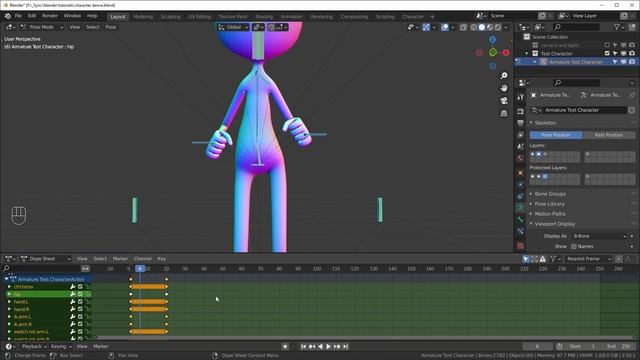This screenshot has height=360, width=640.
Task: Jump to the last frame
Action: point(345,347)
